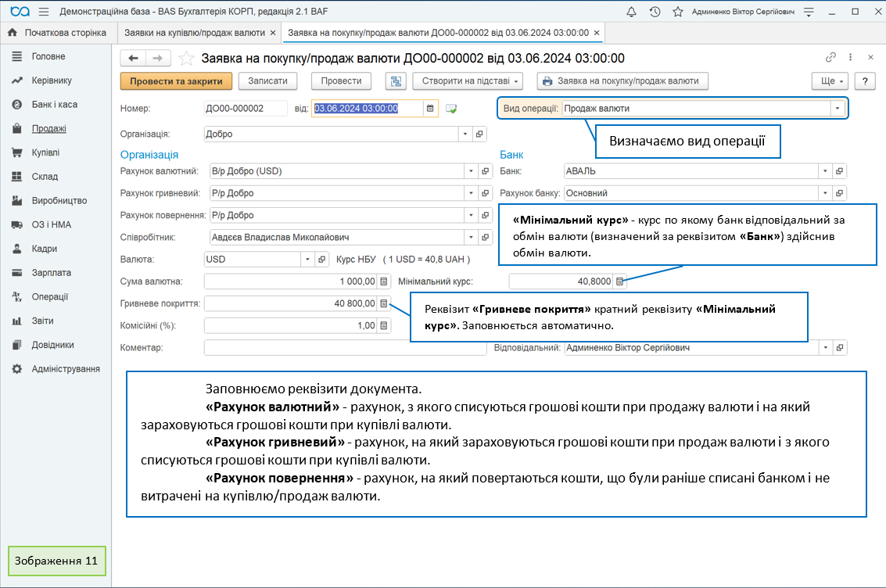Viewport: 886px width, 588px height.
Task: Open favorites star in title bar
Action: coord(677,11)
